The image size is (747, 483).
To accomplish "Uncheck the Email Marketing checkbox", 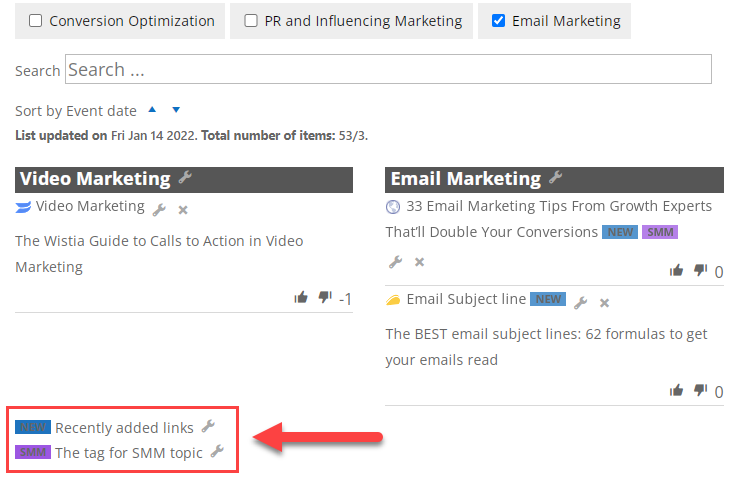I will 498,21.
